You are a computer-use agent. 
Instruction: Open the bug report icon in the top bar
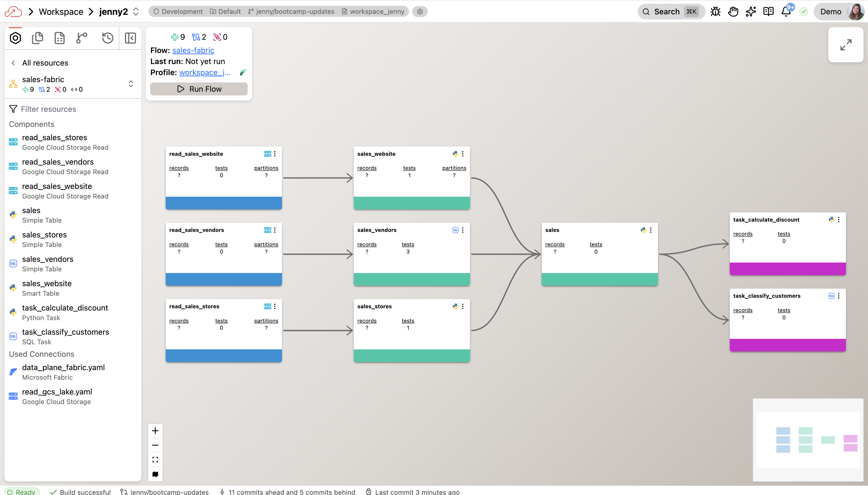[715, 11]
